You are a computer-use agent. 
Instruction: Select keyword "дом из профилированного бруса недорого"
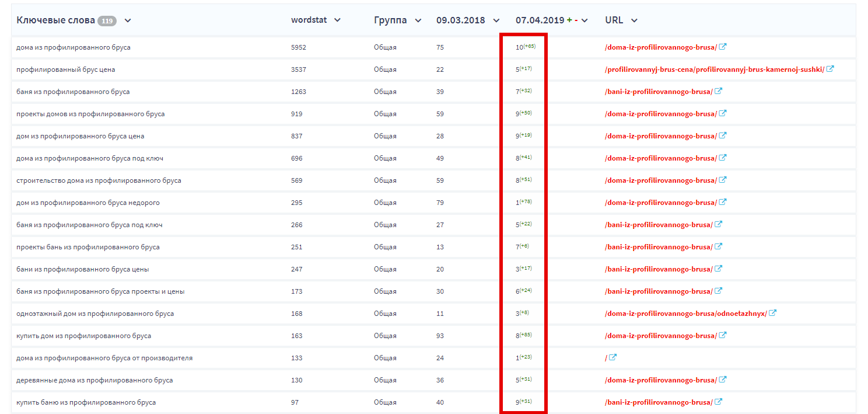click(x=88, y=203)
